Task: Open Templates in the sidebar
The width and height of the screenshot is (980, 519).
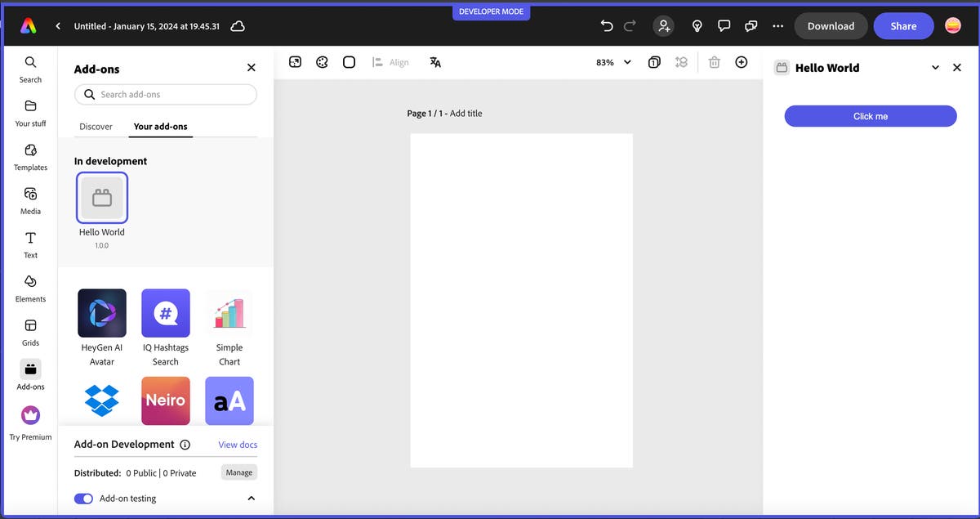Action: (x=30, y=158)
